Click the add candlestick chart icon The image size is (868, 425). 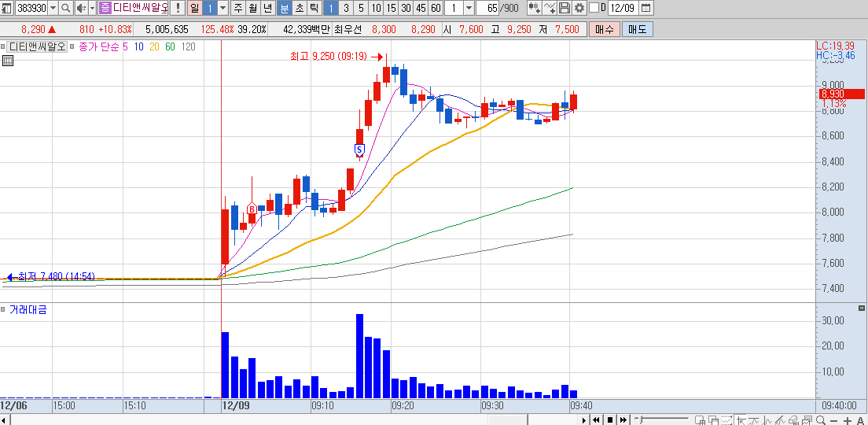pos(535,8)
